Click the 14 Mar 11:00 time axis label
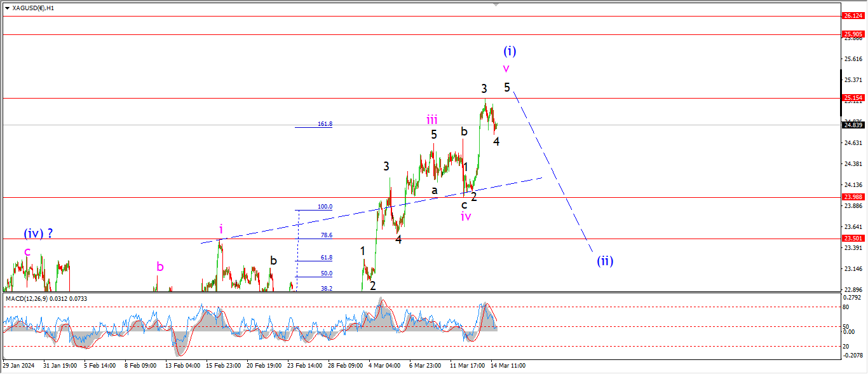Screen dimensions: 868x374 click(508, 366)
